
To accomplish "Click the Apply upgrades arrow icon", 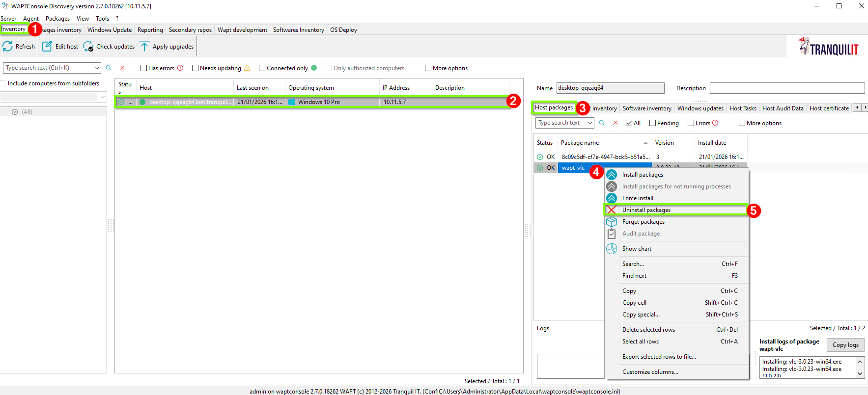I will (144, 47).
